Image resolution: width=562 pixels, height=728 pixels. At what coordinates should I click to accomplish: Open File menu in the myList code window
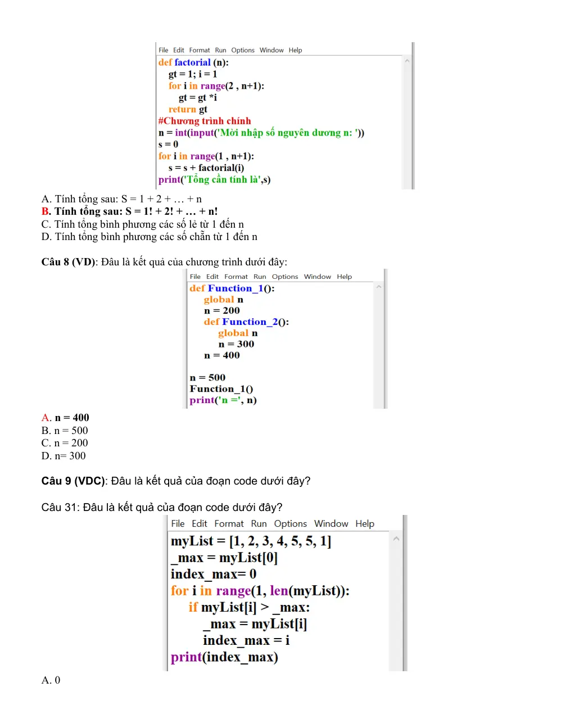click(178, 523)
